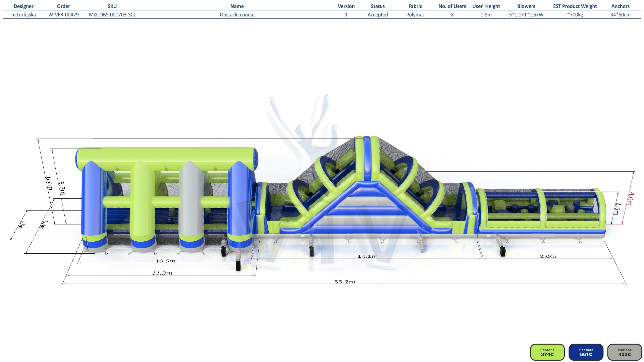Click the Accepted status value
Image resolution: width=644 pixels, height=362 pixels.
378,15
